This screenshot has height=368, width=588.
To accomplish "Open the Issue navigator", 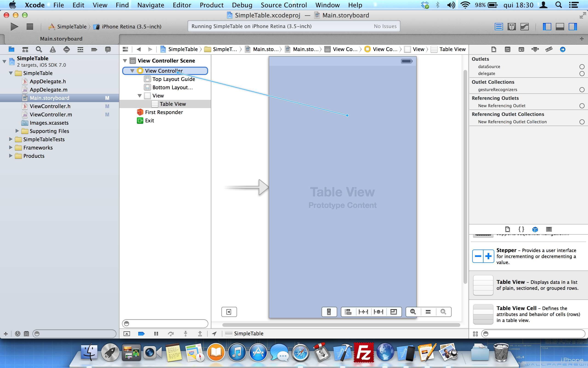I will pos(53,49).
